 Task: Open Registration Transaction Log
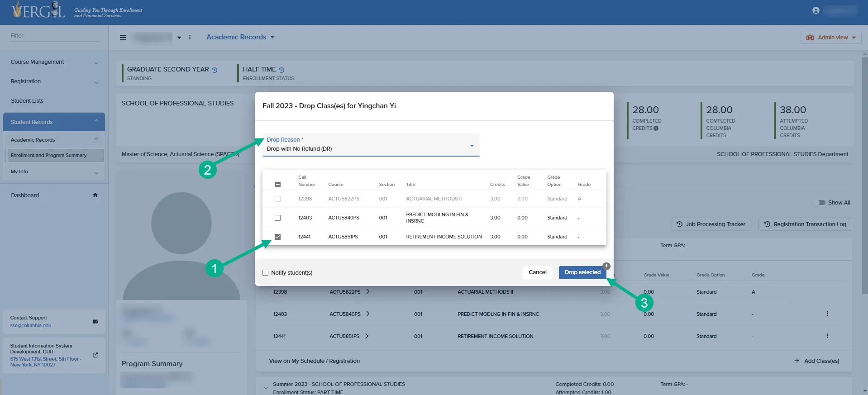(805, 224)
